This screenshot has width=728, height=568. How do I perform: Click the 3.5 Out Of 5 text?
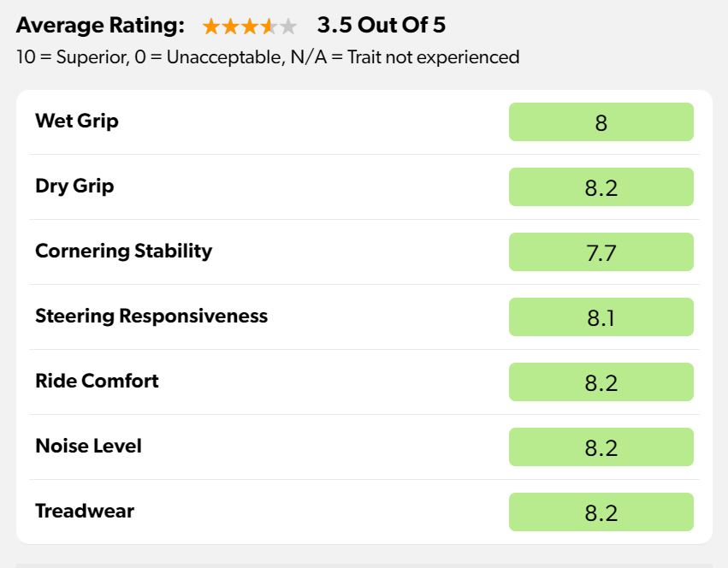381,26
